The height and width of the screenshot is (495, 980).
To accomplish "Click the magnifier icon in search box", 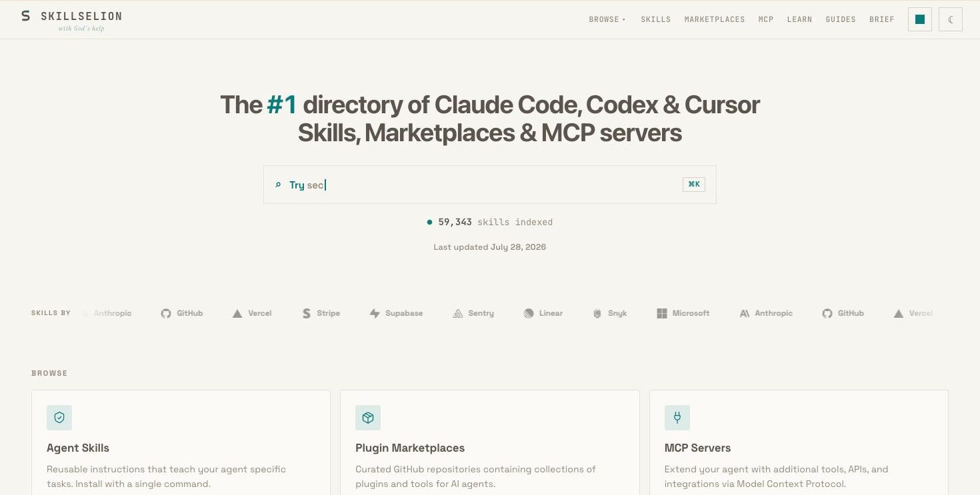I will [278, 185].
